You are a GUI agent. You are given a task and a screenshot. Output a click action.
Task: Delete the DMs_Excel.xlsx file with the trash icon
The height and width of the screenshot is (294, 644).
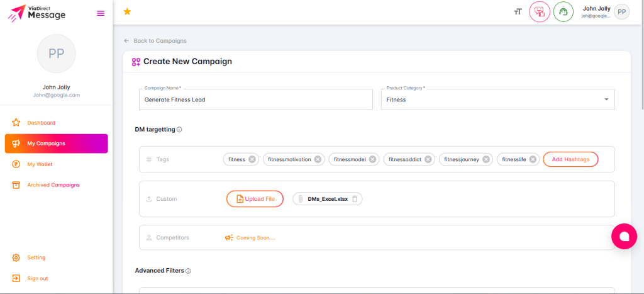coord(355,199)
